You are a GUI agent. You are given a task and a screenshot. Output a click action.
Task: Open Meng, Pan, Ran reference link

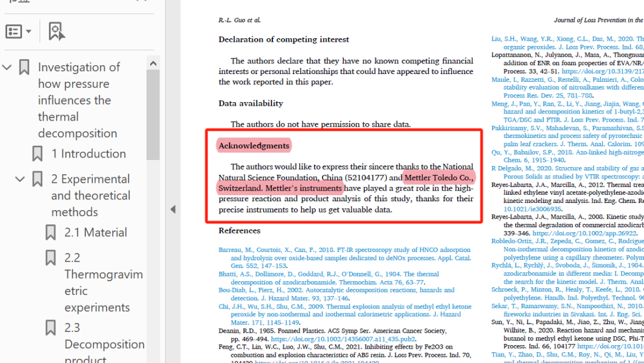[x=568, y=112]
